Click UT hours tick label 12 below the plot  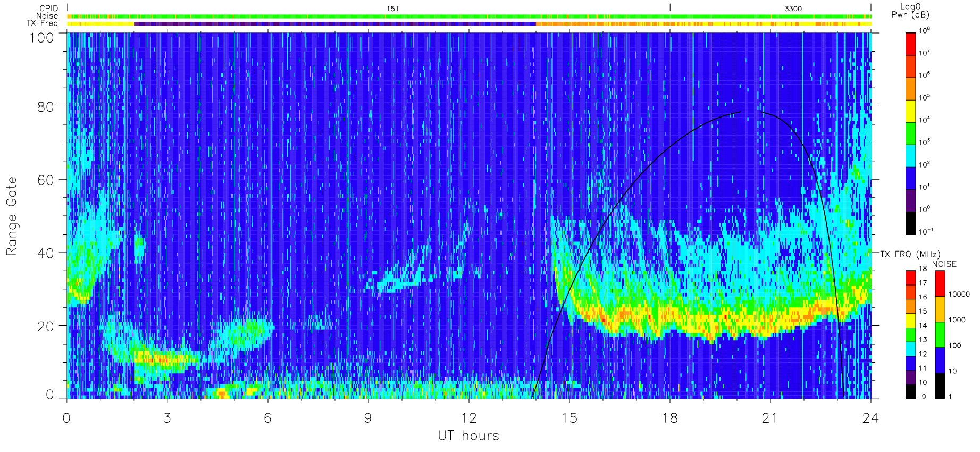[468, 418]
